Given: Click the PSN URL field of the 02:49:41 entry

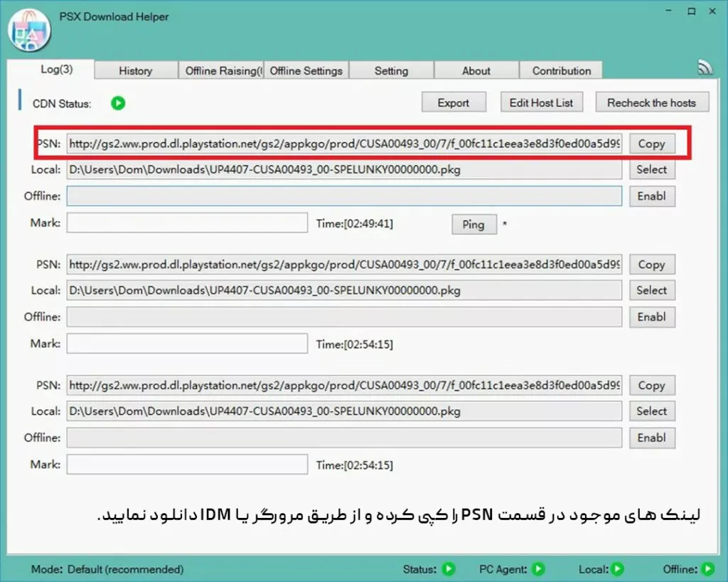Looking at the screenshot, I should coord(344,144).
